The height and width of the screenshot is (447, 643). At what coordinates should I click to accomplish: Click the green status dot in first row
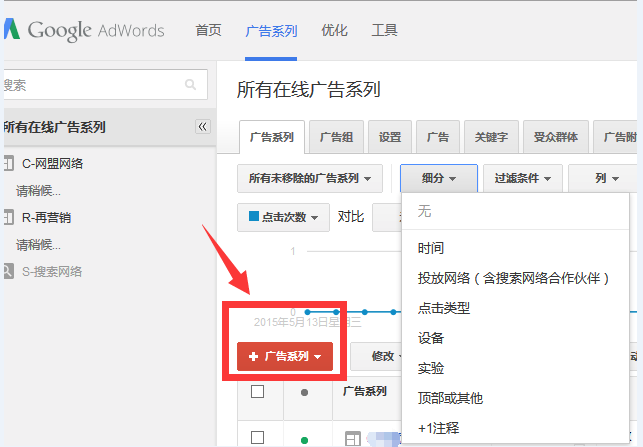pyautogui.click(x=304, y=440)
